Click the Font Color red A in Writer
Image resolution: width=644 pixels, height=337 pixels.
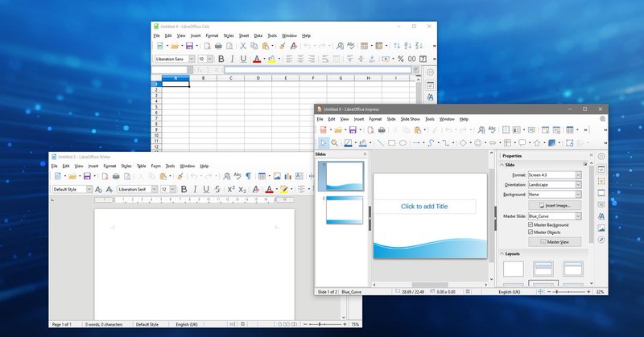click(x=269, y=189)
